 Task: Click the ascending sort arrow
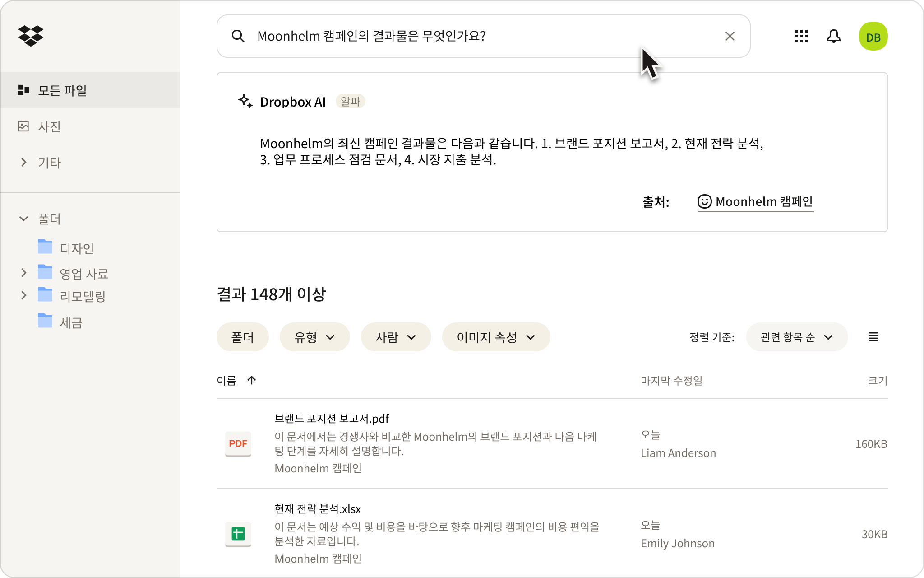click(251, 380)
